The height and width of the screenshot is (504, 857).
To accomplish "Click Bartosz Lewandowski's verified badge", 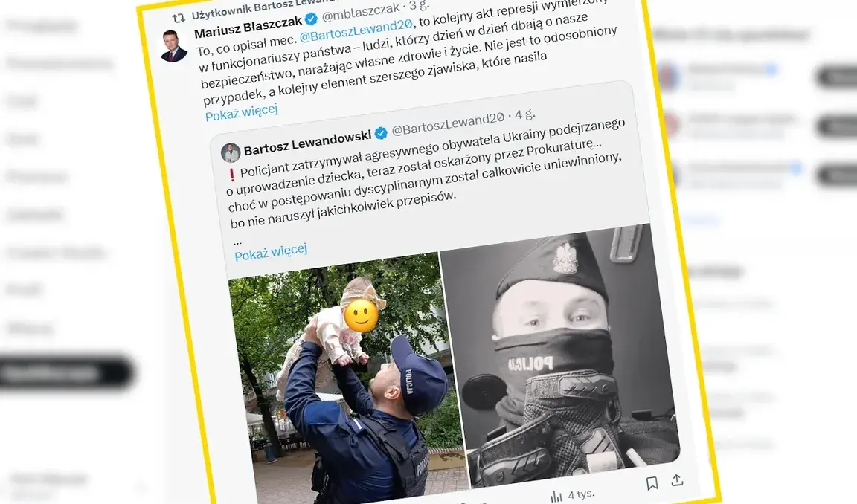I will point(381,132).
